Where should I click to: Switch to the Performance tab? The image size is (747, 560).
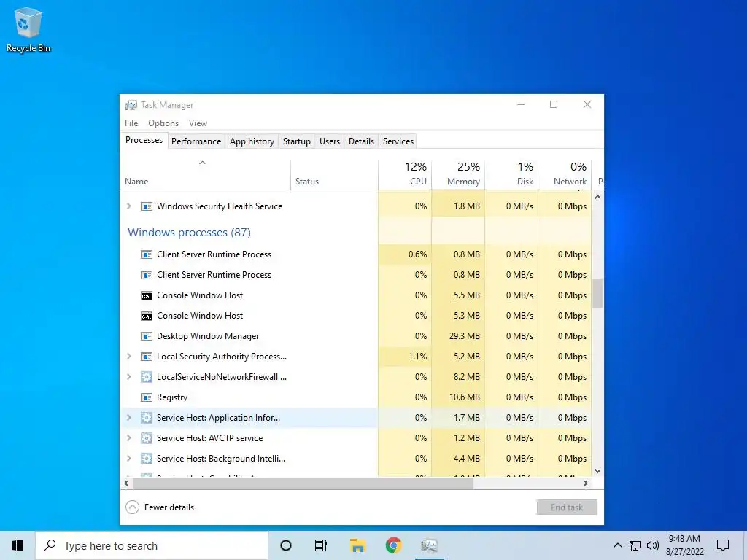coord(196,141)
